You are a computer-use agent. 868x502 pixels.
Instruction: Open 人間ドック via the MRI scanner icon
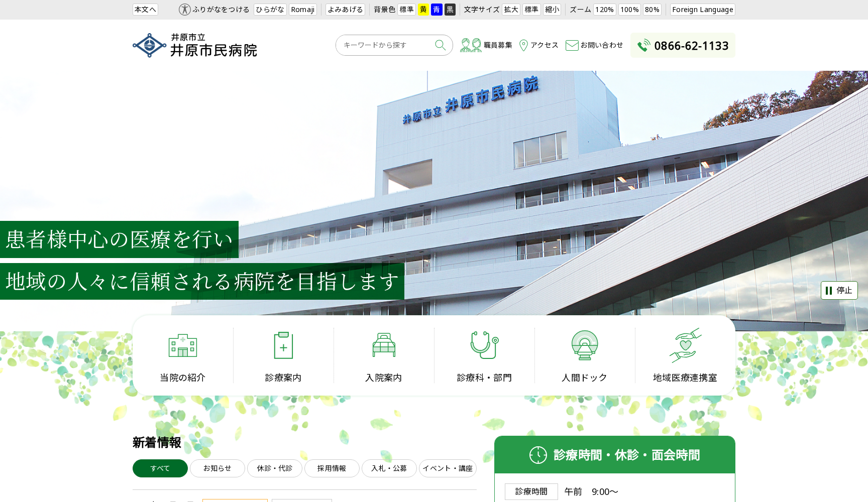point(584,345)
